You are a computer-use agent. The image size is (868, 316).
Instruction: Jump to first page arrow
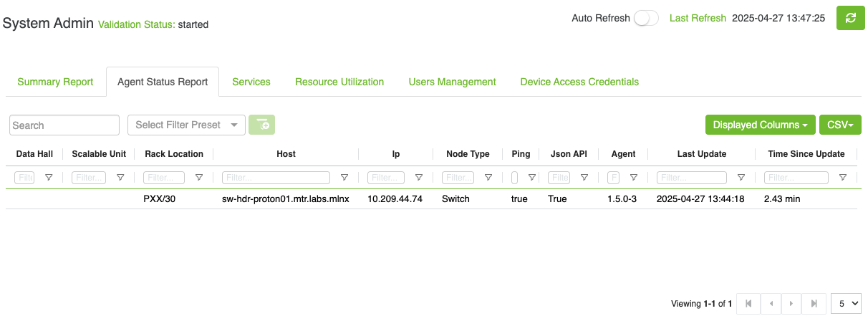(748, 304)
